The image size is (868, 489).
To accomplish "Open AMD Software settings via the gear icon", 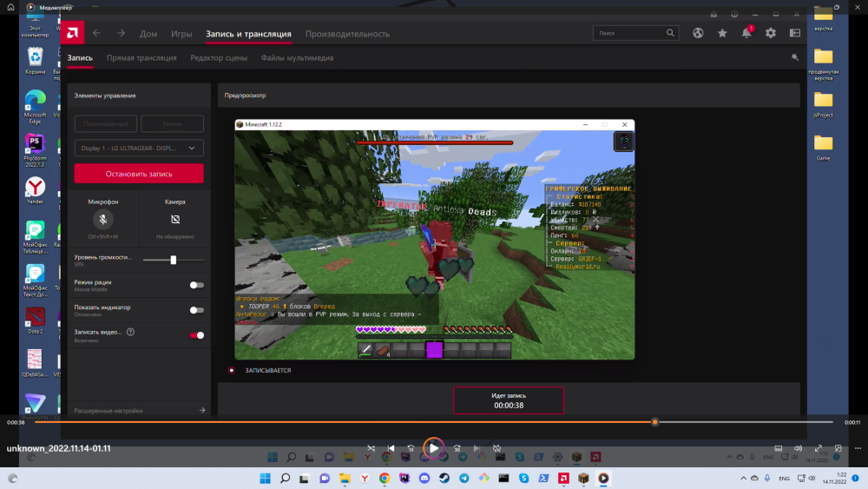I will tap(771, 33).
